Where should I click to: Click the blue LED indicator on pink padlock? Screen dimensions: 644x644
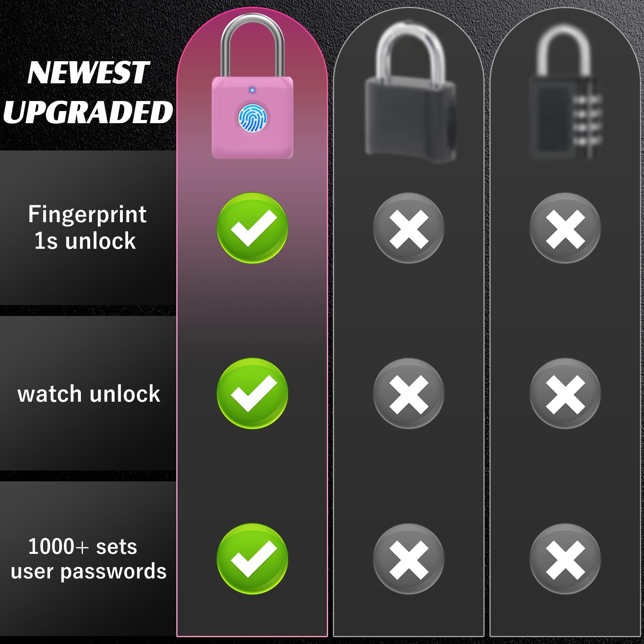tap(252, 90)
